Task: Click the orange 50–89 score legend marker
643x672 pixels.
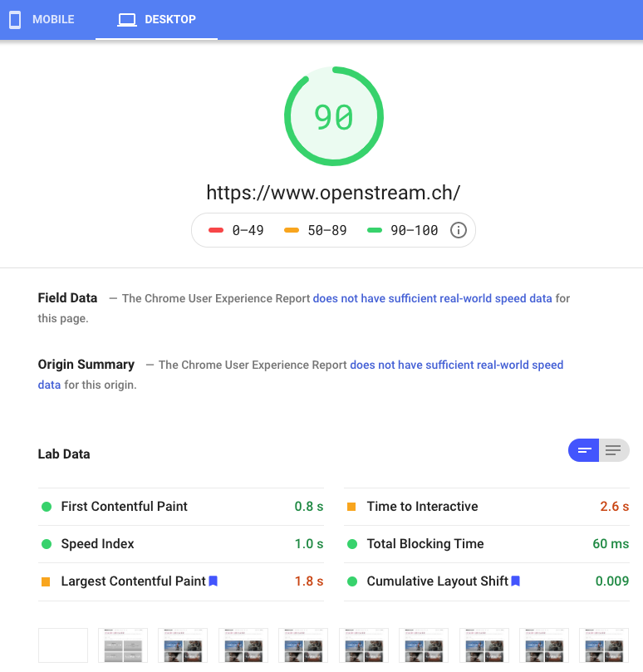Action: coord(292,230)
